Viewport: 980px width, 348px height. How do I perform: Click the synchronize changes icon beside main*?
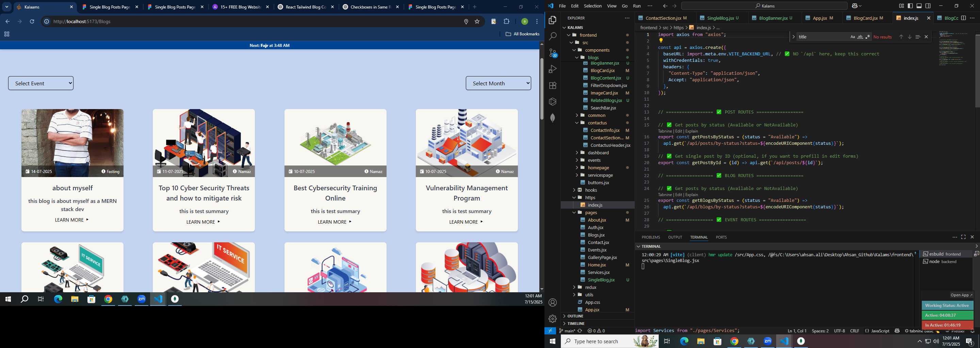pos(580,331)
